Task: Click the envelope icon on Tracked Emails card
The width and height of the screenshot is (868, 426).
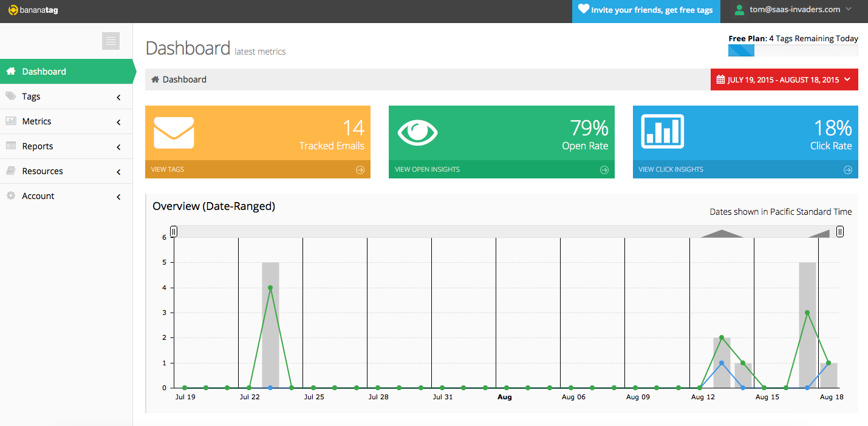Action: coord(174,133)
